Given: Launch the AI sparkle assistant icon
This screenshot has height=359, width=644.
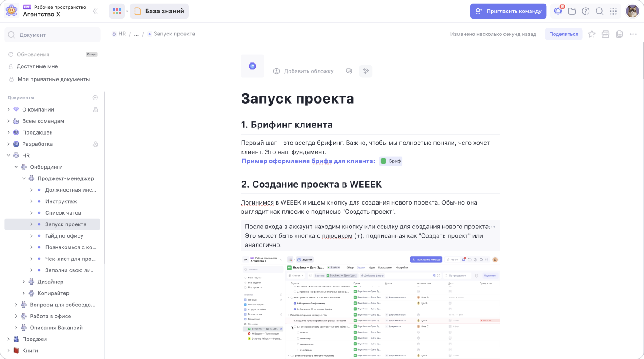Looking at the screenshot, I should pos(366,71).
